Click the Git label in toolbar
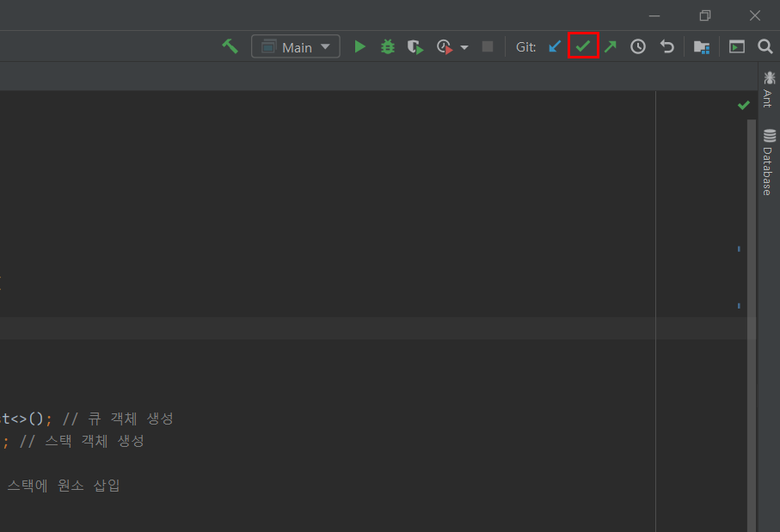The width and height of the screenshot is (780, 532). (525, 47)
